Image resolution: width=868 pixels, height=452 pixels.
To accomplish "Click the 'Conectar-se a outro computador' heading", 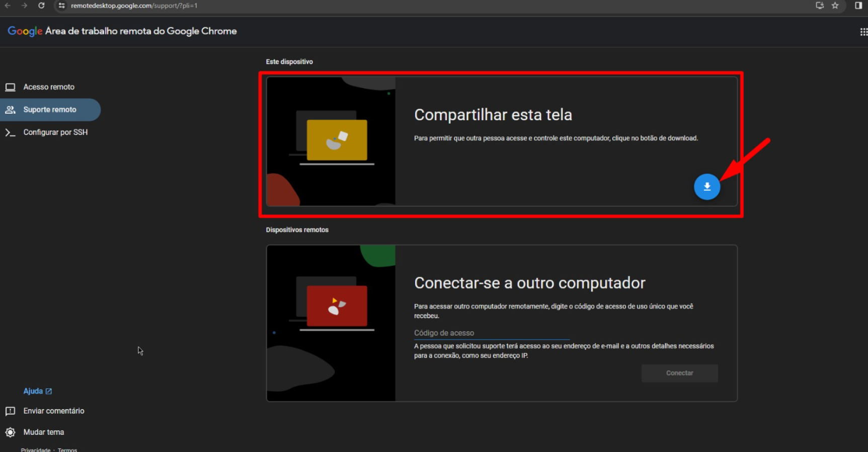I will [x=530, y=283].
